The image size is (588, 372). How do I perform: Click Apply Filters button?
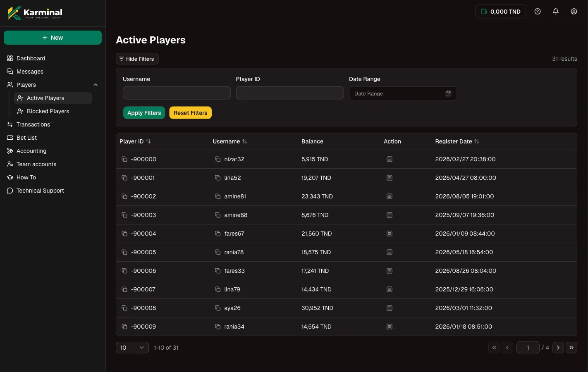pos(144,113)
